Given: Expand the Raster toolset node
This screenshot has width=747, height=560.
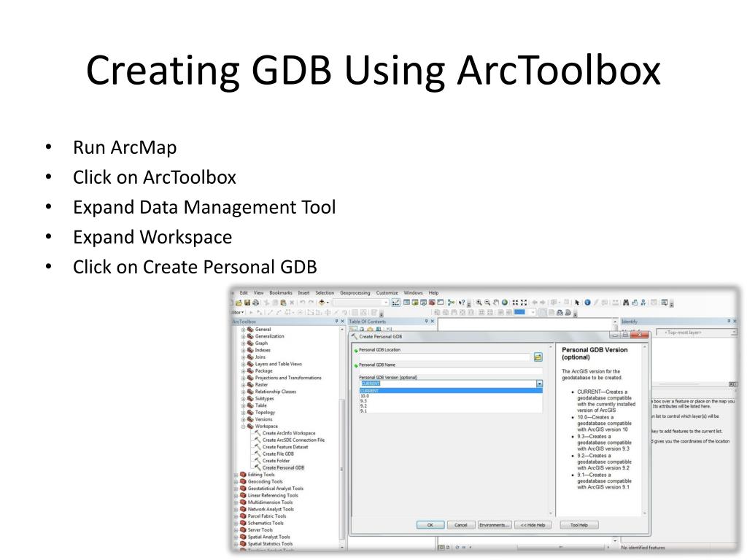Looking at the screenshot, I should (x=243, y=385).
